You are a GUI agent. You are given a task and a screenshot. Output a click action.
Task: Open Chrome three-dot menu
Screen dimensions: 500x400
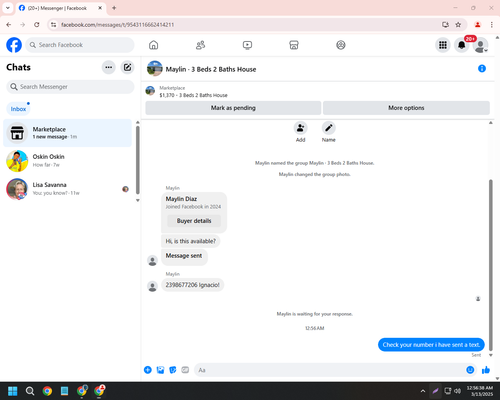click(x=492, y=25)
